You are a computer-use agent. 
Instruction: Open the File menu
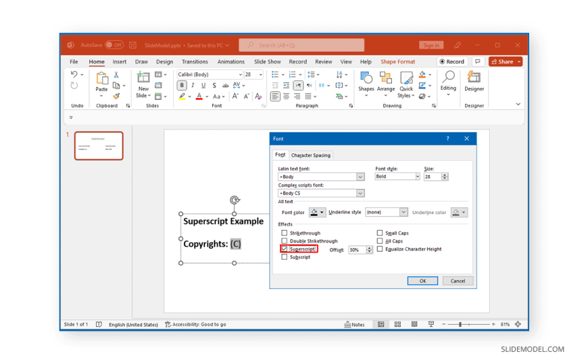pyautogui.click(x=74, y=61)
